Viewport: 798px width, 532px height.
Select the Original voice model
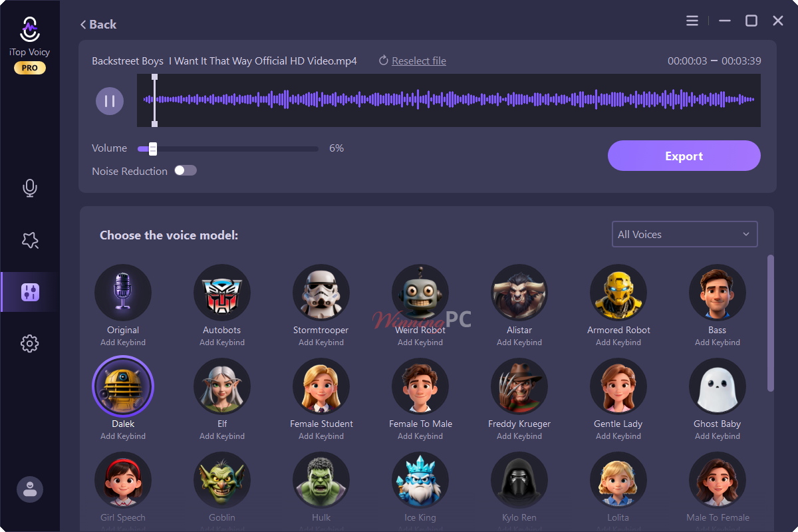[x=123, y=293]
